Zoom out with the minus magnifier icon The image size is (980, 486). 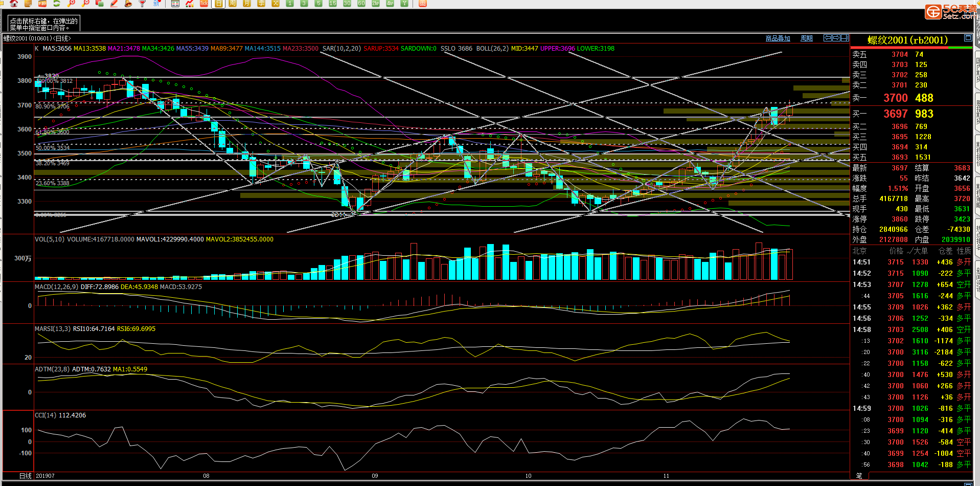(x=85, y=3)
